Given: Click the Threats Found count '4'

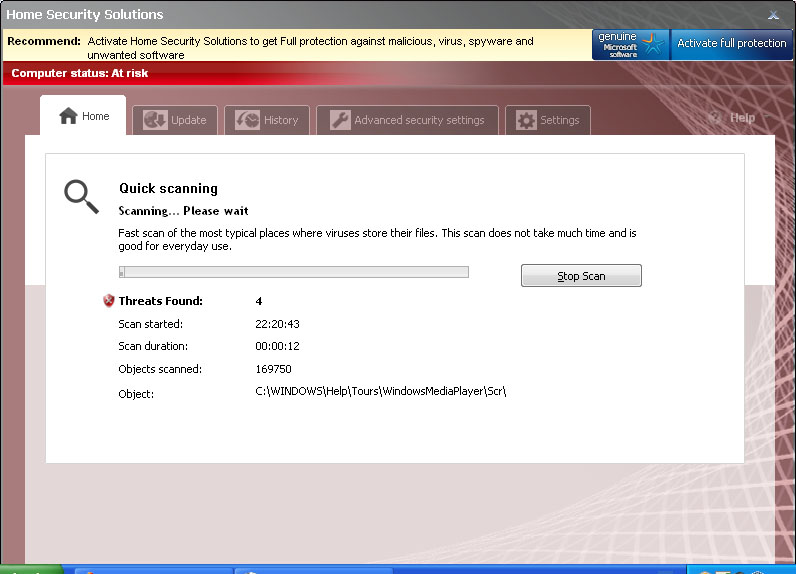Looking at the screenshot, I should [x=259, y=301].
